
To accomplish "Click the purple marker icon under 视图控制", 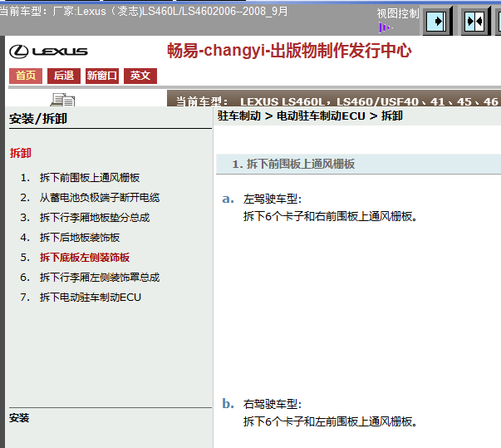I will [385, 27].
